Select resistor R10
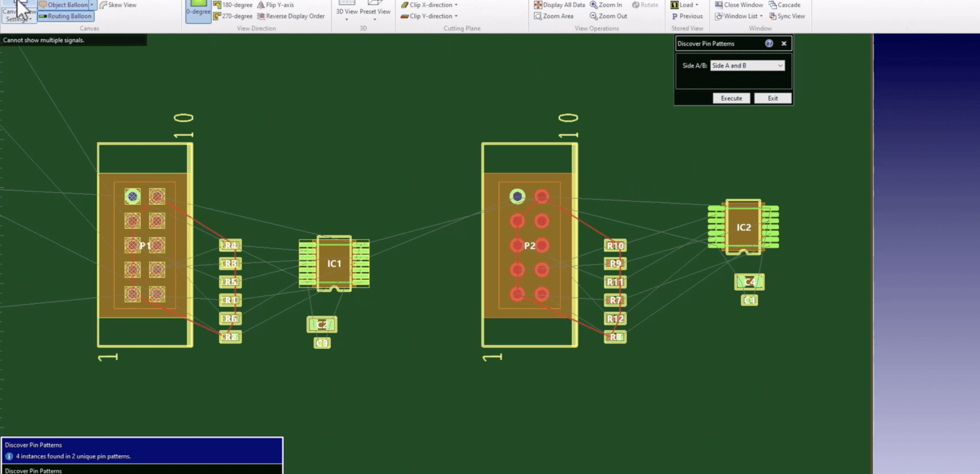The width and height of the screenshot is (980, 474). (x=615, y=246)
